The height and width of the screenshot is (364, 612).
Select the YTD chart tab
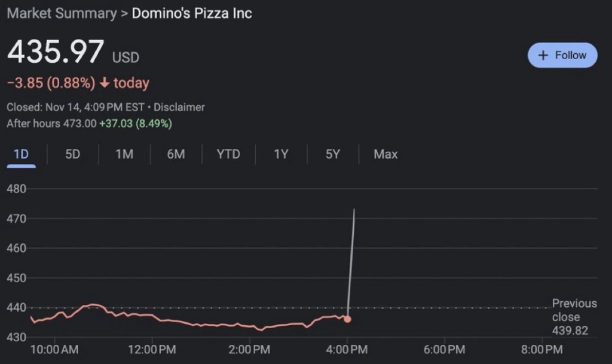(228, 154)
